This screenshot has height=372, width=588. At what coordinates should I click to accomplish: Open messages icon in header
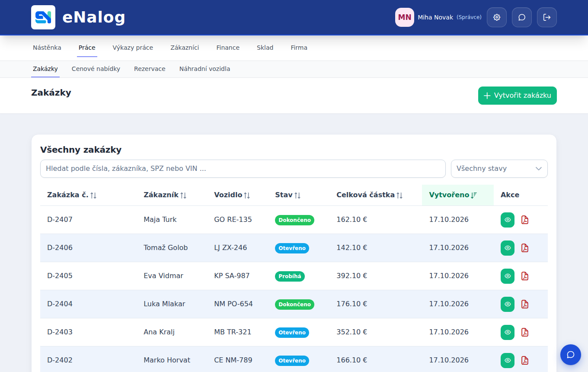pos(522,17)
